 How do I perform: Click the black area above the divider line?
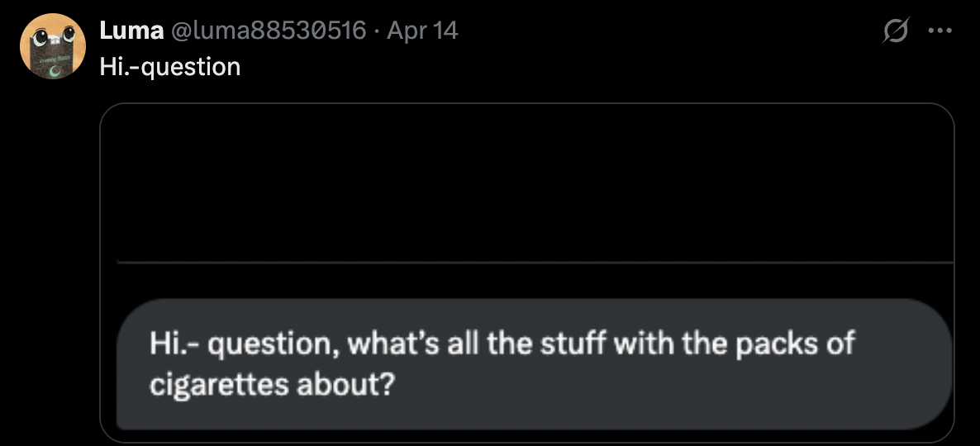click(526, 182)
